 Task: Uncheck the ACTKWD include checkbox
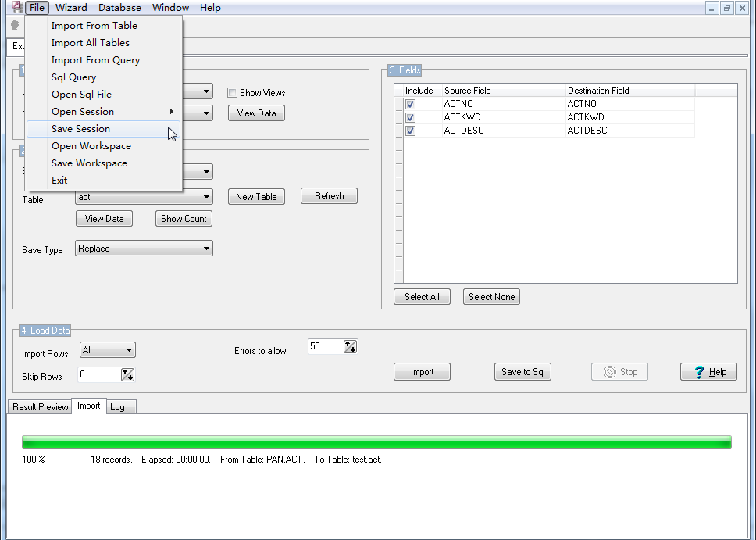[410, 117]
